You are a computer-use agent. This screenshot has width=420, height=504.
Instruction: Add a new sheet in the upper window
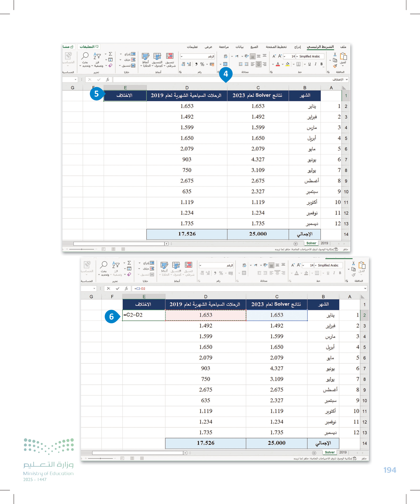pos(296,244)
